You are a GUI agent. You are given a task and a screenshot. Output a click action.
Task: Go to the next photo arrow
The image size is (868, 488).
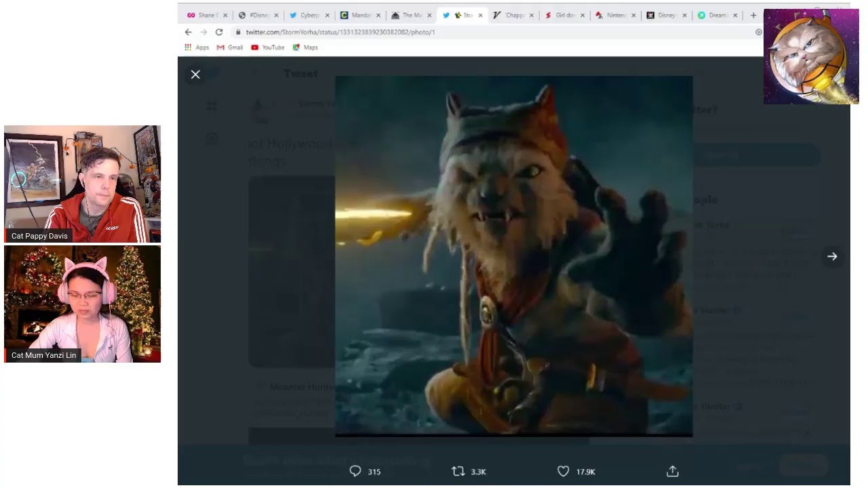[832, 256]
